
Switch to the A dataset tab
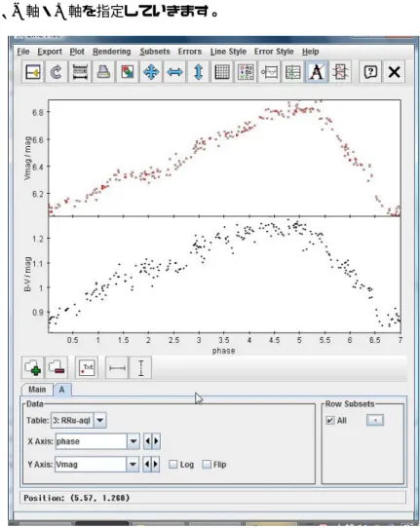click(x=62, y=390)
